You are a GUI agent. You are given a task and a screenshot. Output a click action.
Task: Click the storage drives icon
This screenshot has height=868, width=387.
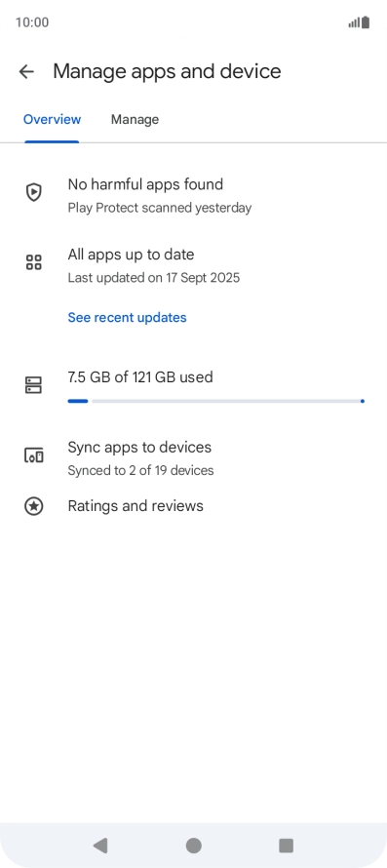34,384
